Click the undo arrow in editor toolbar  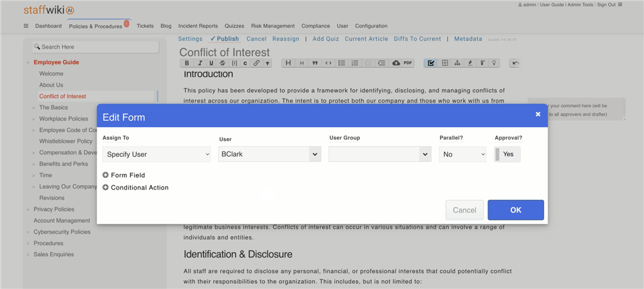[515, 63]
